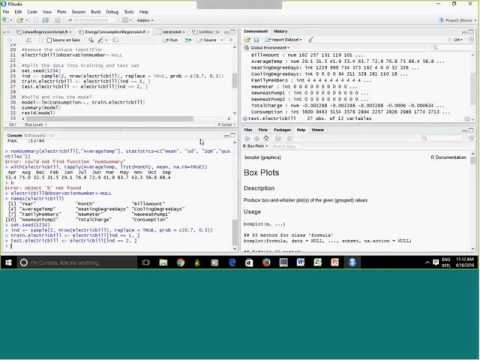Open the List view dropdown in Environment
The height and width of the screenshot is (360, 480).
pyautogui.click(x=458, y=40)
